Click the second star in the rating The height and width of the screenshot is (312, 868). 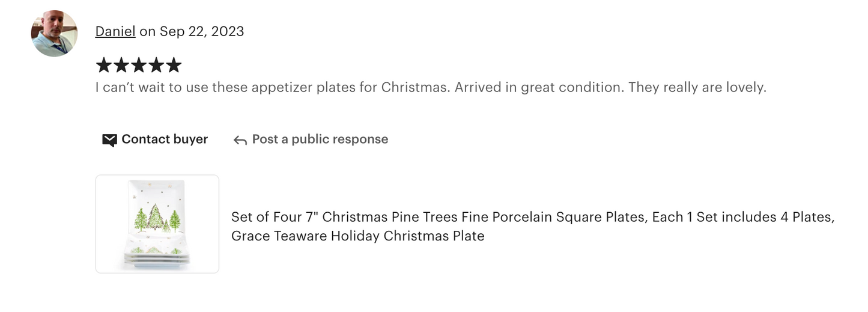click(x=121, y=65)
